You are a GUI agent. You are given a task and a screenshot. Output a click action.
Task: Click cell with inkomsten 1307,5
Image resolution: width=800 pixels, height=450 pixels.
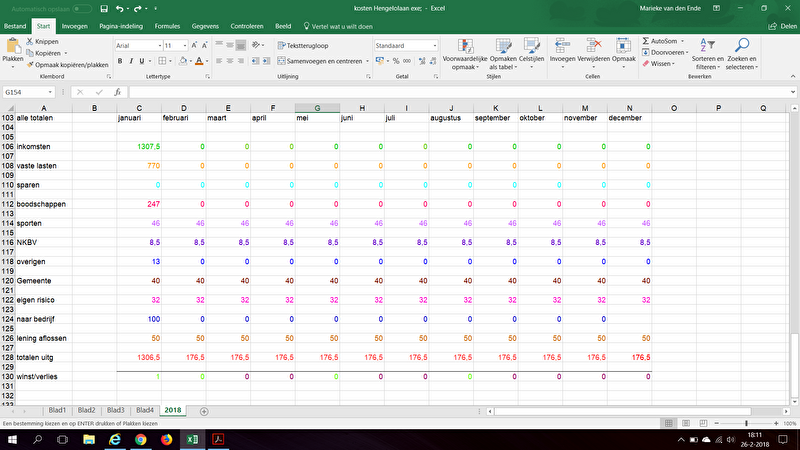click(139, 146)
